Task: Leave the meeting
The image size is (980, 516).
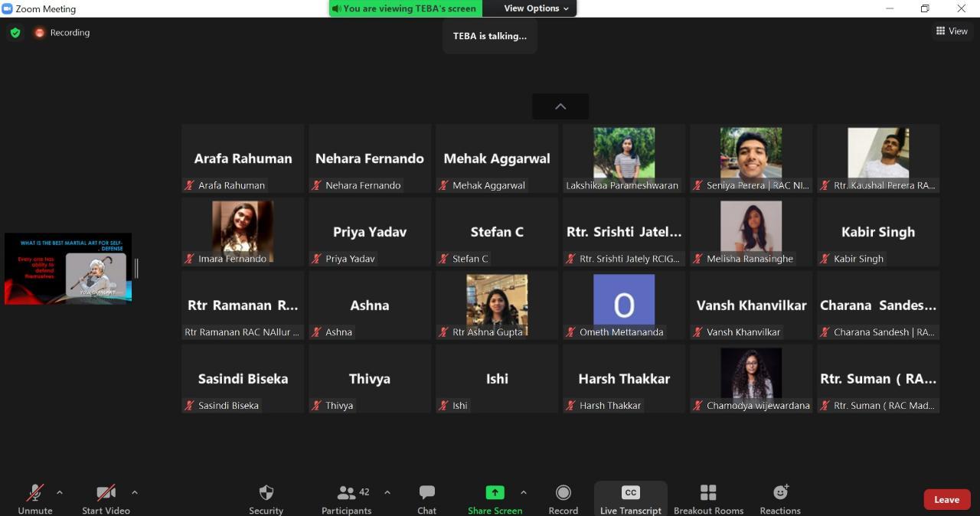Action: point(946,499)
